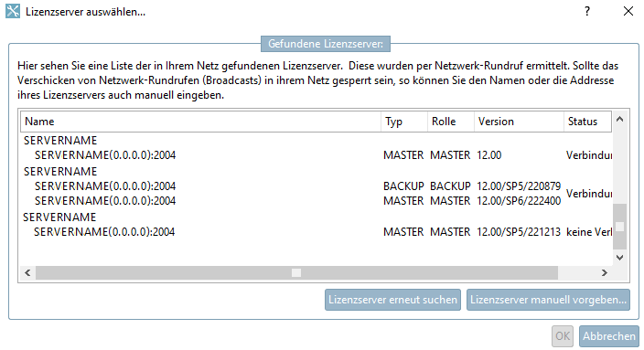Select server entry with version 12.00
The height and width of the screenshot is (350, 644).
tap(317, 155)
